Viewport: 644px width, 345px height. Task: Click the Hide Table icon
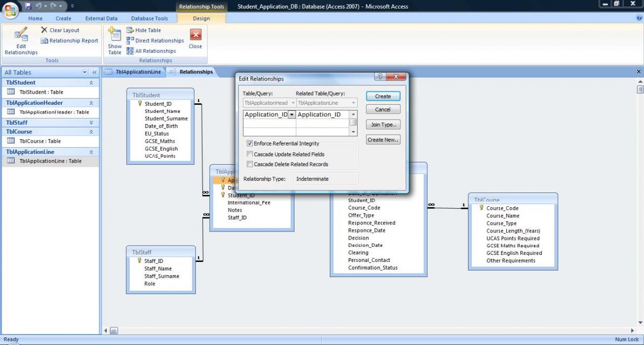[x=130, y=30]
